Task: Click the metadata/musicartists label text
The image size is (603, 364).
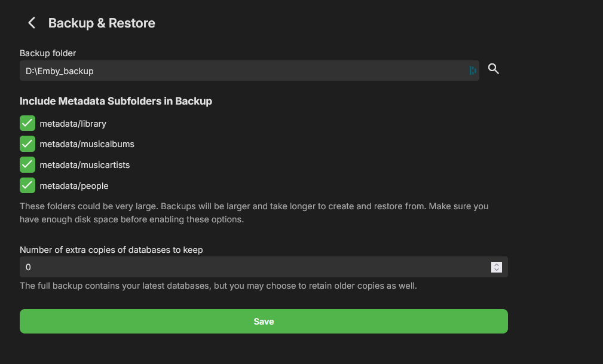Action: [x=85, y=165]
